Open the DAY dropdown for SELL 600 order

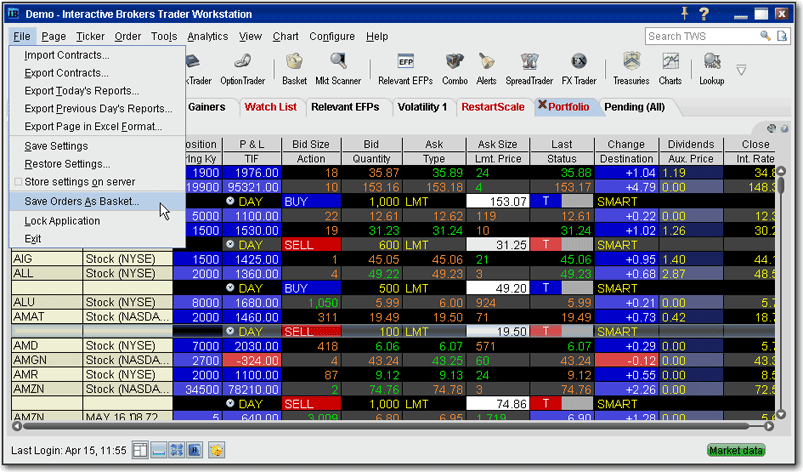click(230, 245)
